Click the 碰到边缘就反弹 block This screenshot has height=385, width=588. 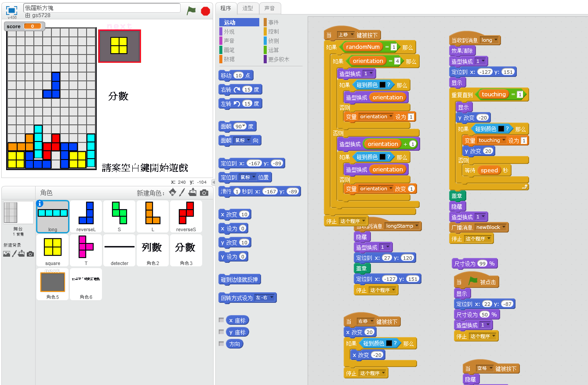(x=240, y=279)
